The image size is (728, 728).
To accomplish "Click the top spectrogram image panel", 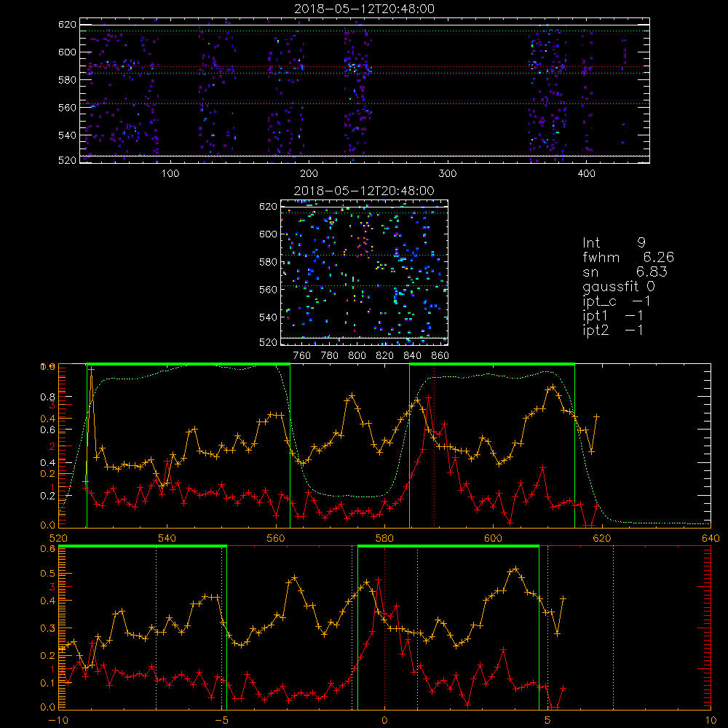I will pos(365,90).
